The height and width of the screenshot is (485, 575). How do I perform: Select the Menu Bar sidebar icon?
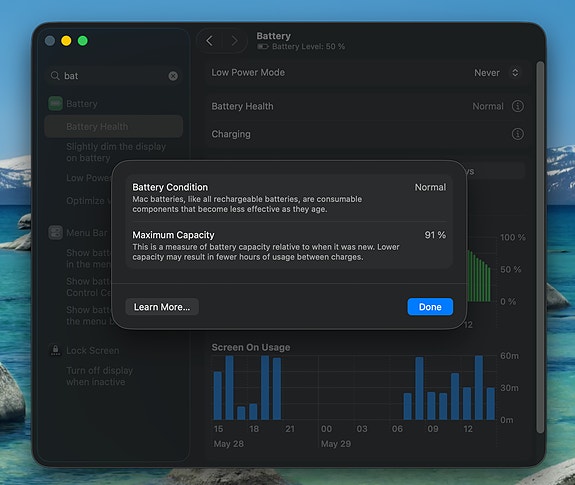[55, 233]
